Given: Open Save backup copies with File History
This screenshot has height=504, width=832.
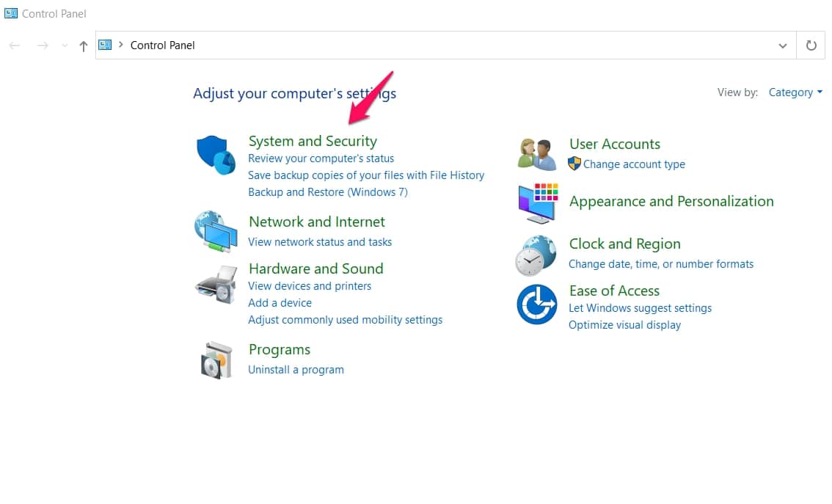Looking at the screenshot, I should 366,175.
